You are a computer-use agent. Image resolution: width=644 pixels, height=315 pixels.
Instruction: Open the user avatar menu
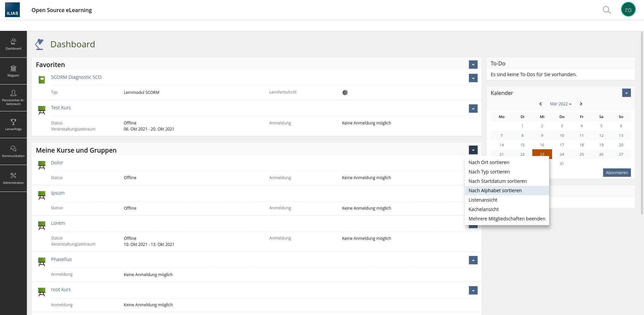(x=628, y=10)
